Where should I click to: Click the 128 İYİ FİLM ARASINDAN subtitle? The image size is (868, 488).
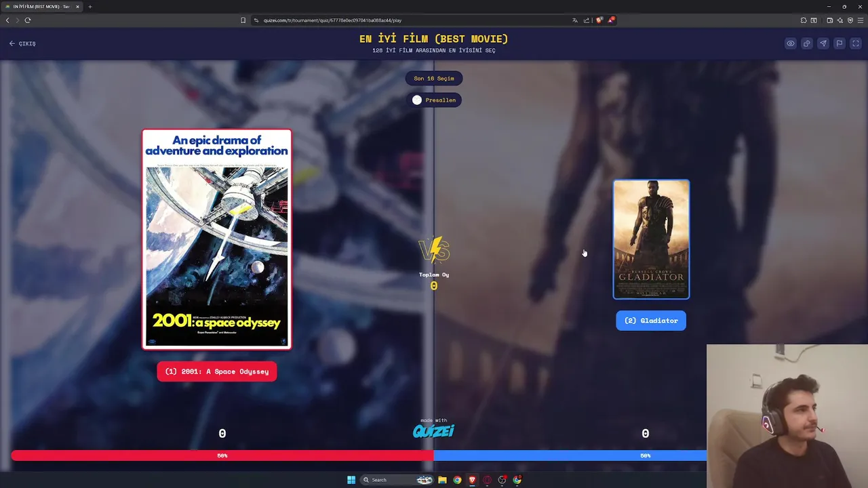(434, 51)
